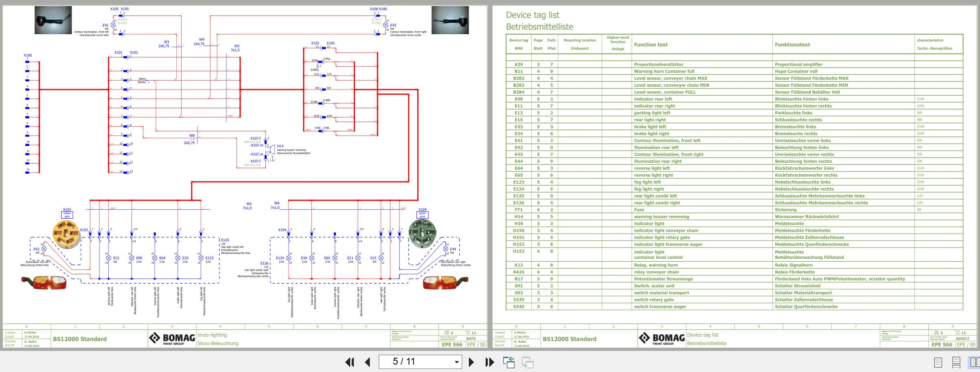The image size is (980, 372).
Task: Jump to the first page of the document
Action: coord(349,361)
